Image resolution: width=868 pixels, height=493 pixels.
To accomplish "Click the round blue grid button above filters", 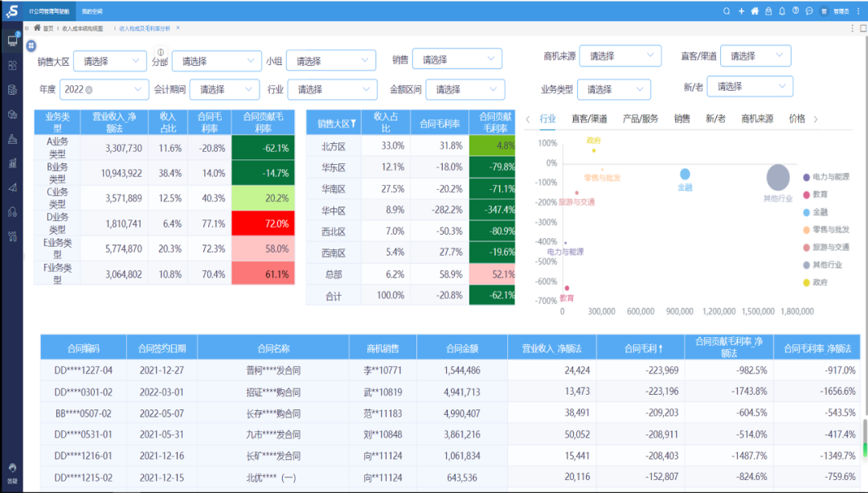I will point(31,45).
